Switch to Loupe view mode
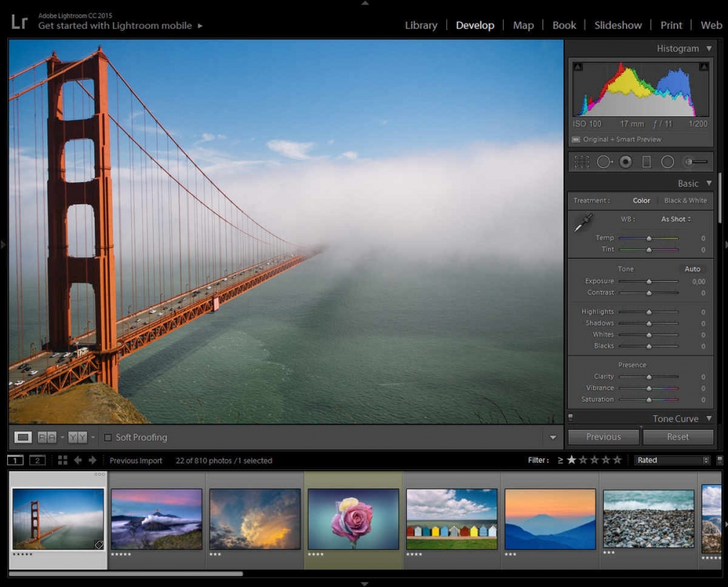The width and height of the screenshot is (728, 587). click(23, 437)
